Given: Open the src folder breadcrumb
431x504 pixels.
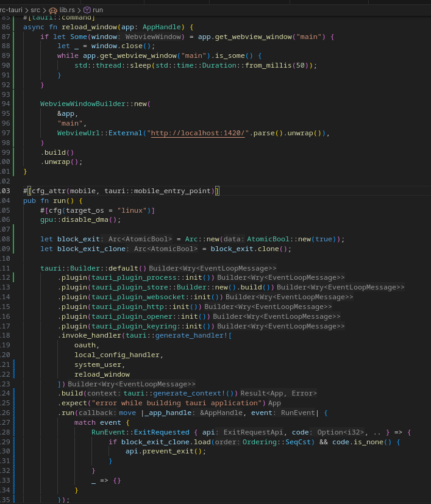Looking at the screenshot, I should point(36,10).
